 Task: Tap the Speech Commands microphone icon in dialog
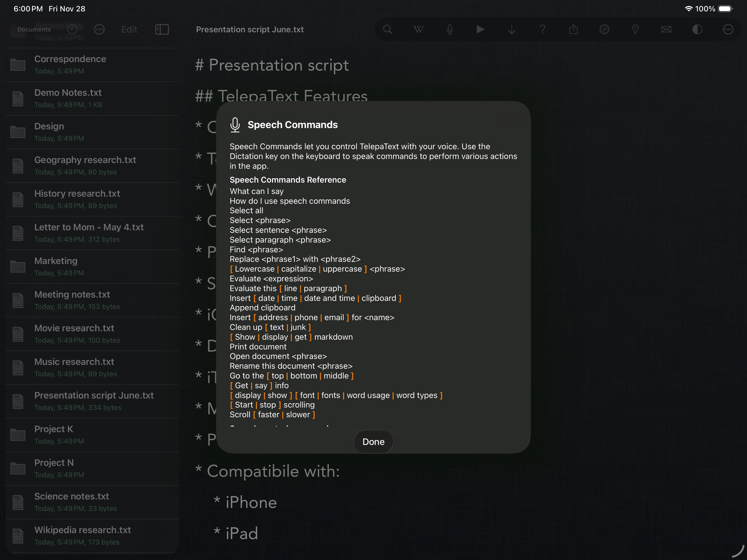(235, 125)
